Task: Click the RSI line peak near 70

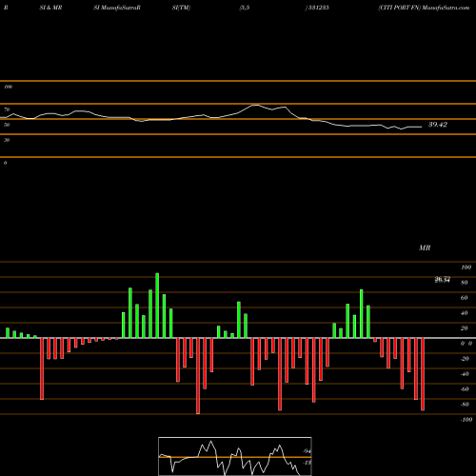Action: point(256,105)
